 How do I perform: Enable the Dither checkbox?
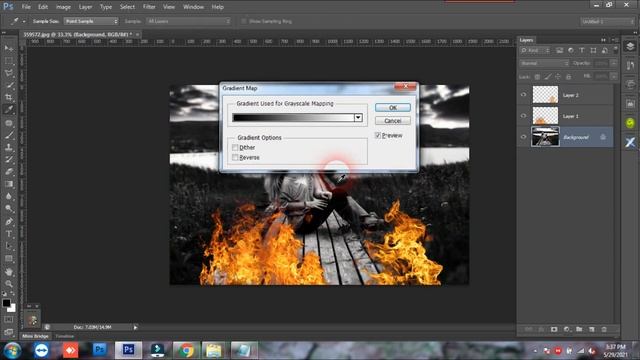(x=235, y=147)
